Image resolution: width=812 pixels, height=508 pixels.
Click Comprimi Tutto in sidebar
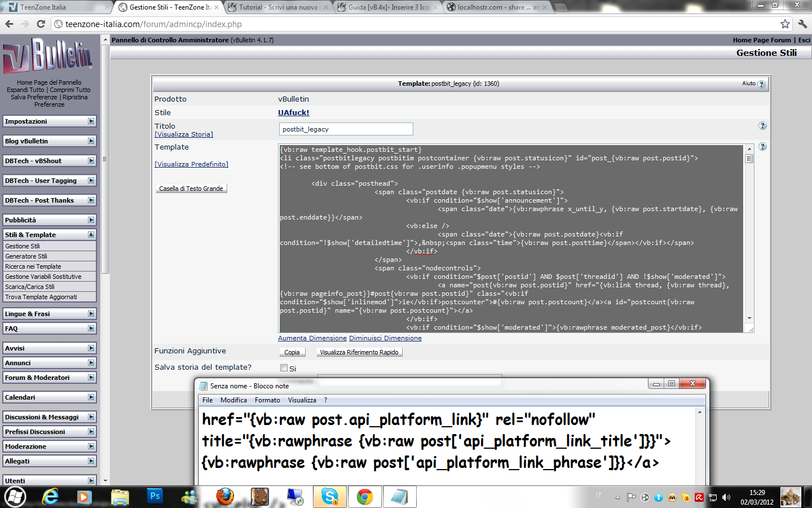70,90
